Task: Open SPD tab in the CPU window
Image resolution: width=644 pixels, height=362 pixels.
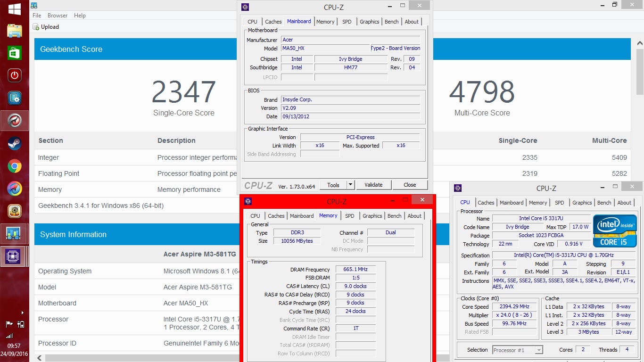Action: coord(560,203)
